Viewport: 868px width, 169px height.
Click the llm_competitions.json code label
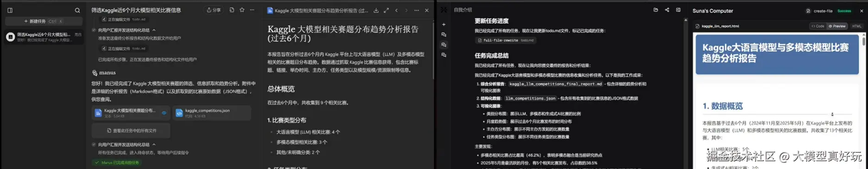(530, 98)
